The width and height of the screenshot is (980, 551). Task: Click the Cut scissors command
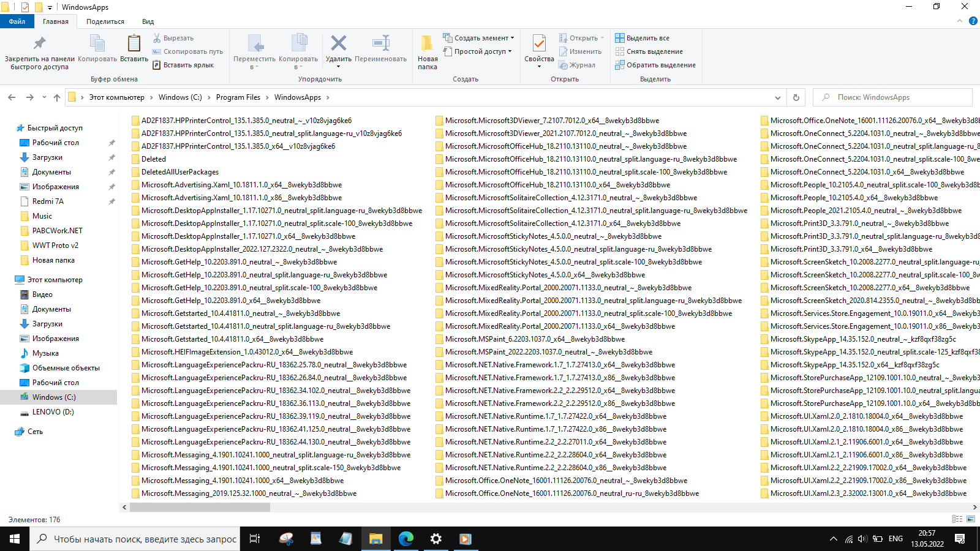pos(173,38)
